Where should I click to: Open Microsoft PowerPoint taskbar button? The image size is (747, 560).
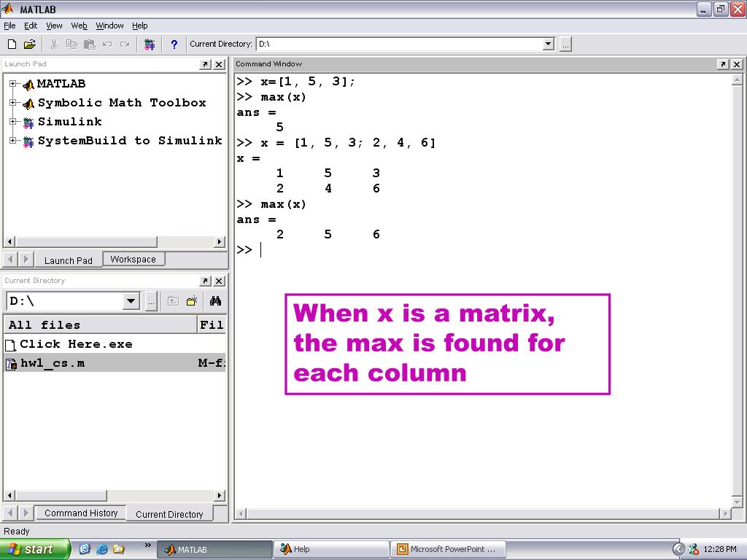(x=448, y=550)
